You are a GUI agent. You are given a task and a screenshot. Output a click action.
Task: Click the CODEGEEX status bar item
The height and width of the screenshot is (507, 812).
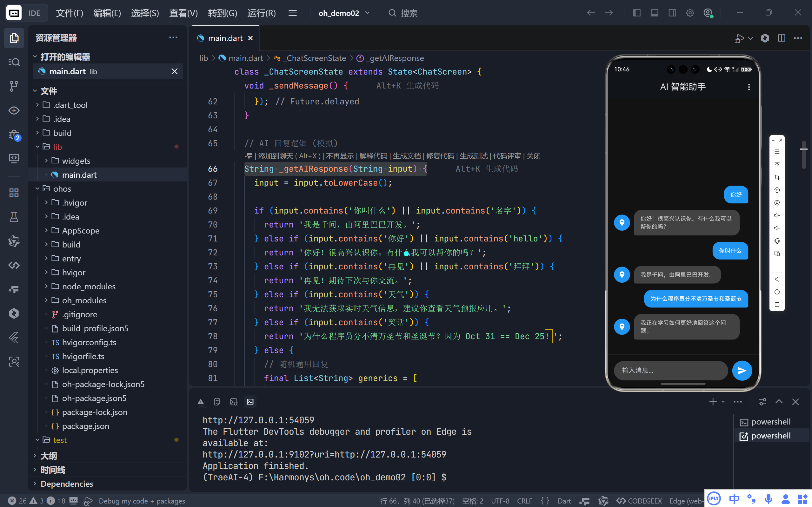(640, 501)
